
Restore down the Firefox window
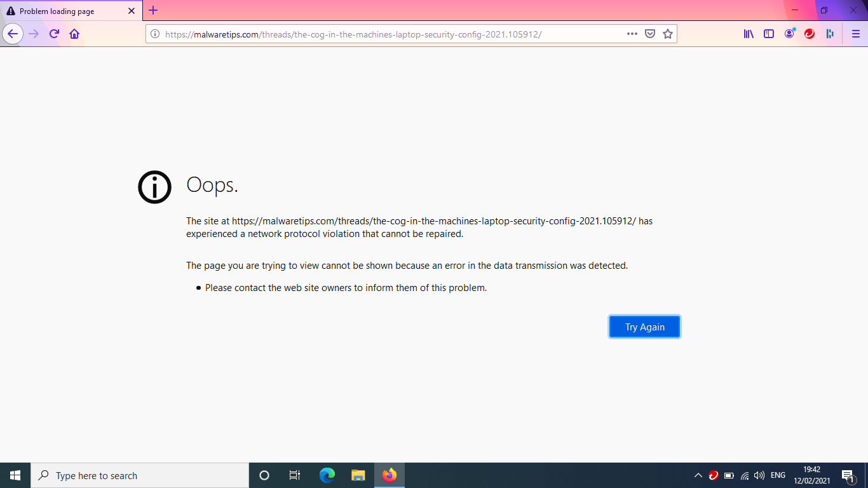coord(824,10)
